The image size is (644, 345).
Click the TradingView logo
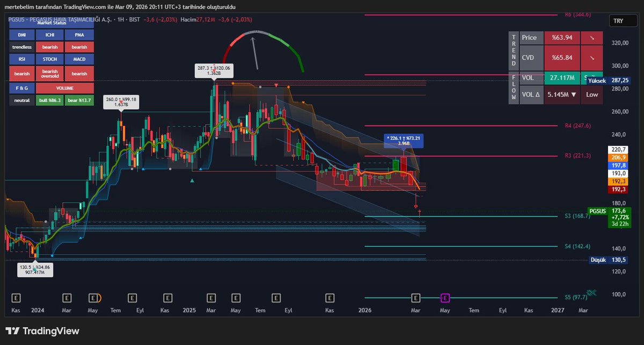[42, 331]
